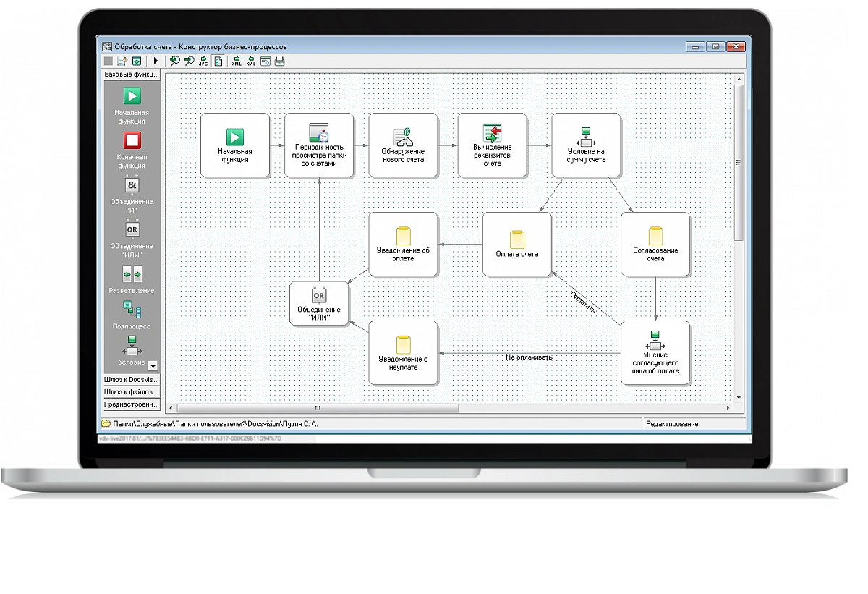868x594 pixels.
Task: Click the 'Не оплачивать' link label
Action: click(x=529, y=357)
